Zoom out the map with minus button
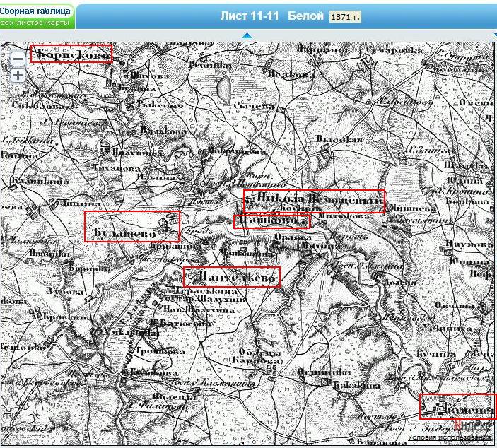The image size is (497, 448). 18,60
